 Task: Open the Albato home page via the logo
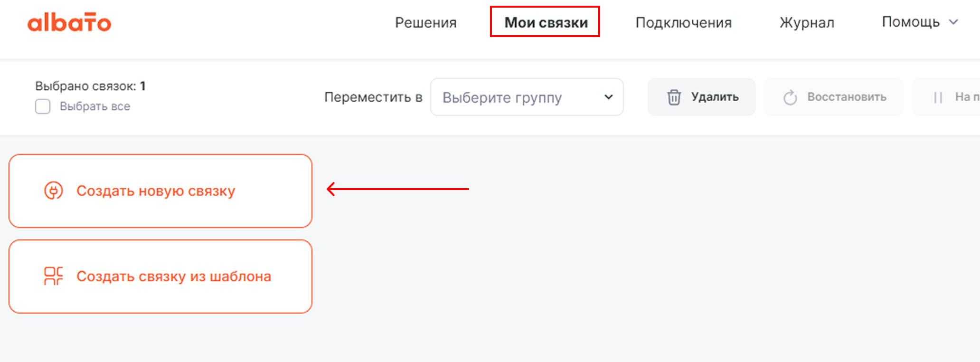69,22
